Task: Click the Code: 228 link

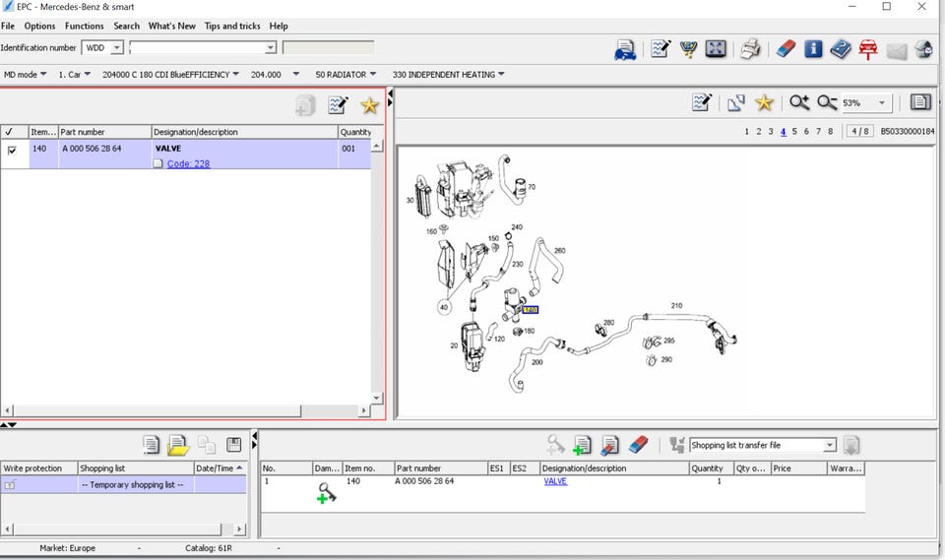Action: click(189, 163)
